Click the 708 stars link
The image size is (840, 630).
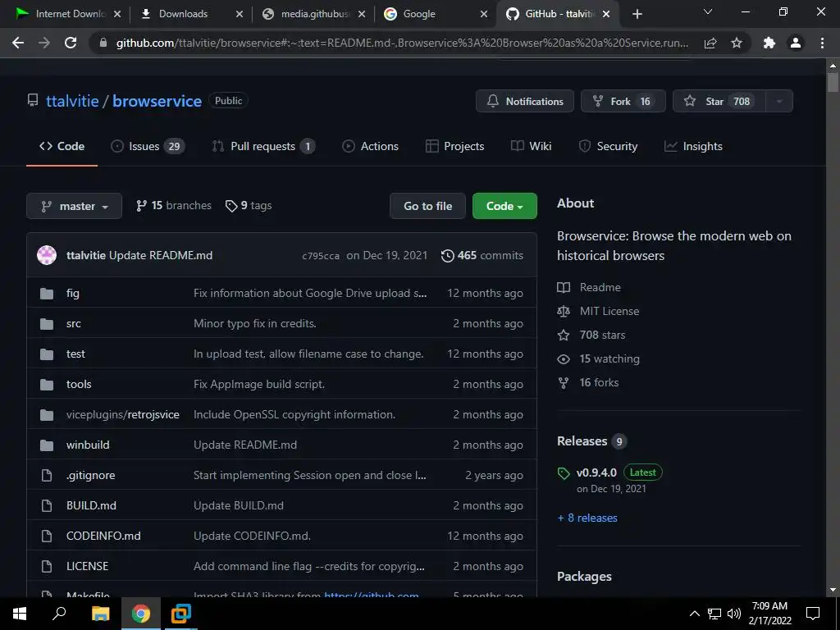(591, 336)
